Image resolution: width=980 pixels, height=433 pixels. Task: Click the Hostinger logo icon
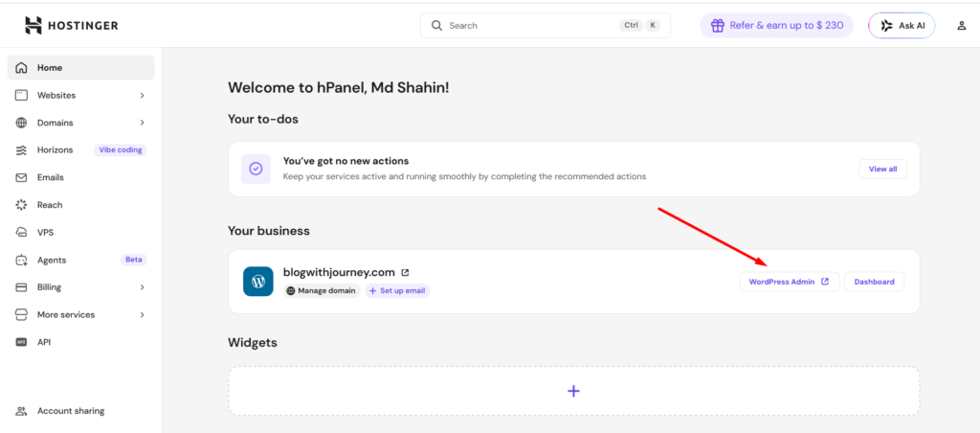click(33, 25)
